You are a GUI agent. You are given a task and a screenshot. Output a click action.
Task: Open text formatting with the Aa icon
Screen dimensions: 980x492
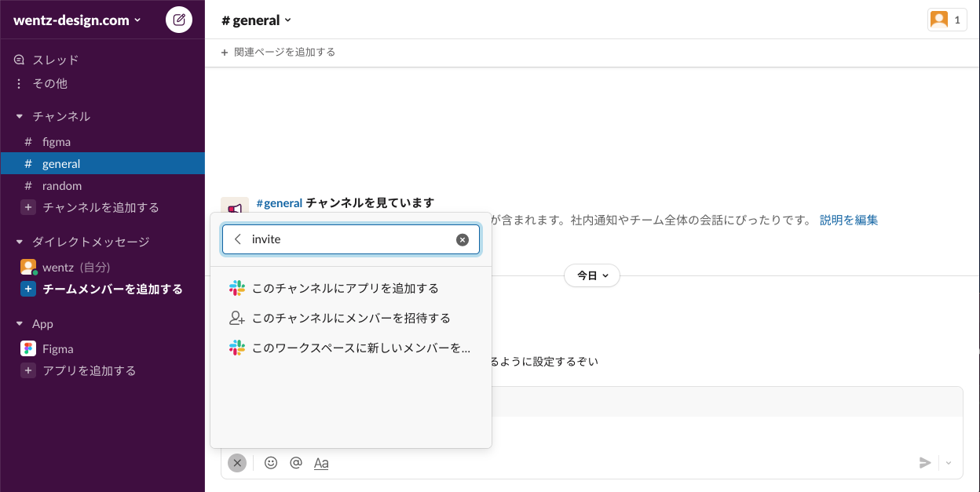[x=321, y=463]
